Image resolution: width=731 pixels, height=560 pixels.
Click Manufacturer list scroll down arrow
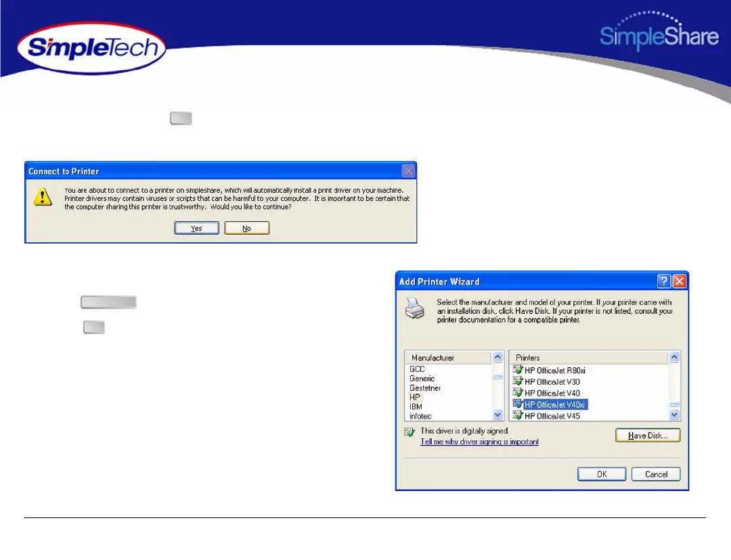coord(497,414)
